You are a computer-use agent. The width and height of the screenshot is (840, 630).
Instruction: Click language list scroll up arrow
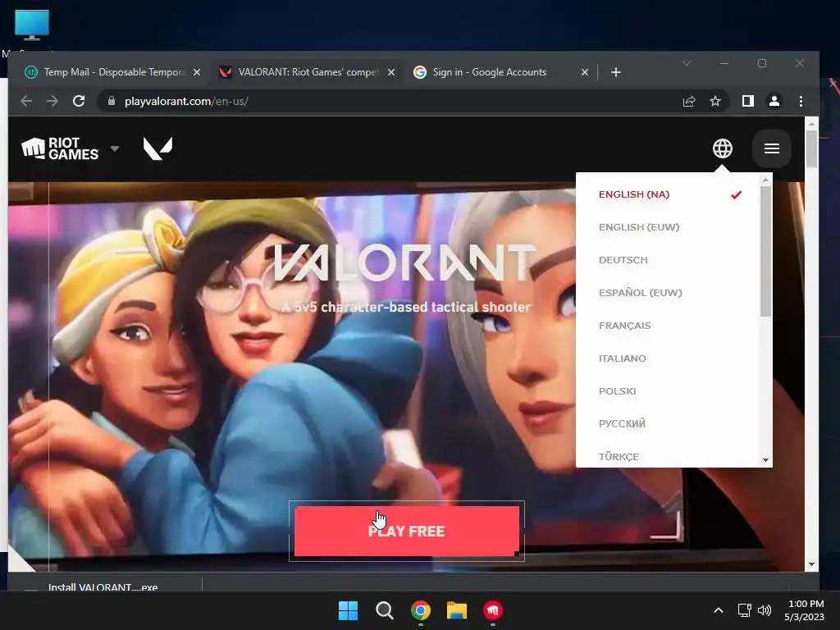[x=765, y=180]
